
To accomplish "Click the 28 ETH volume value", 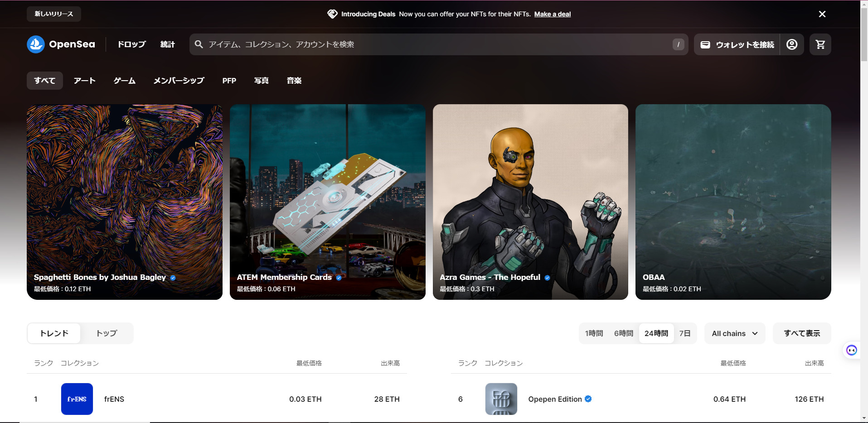I will (x=387, y=399).
